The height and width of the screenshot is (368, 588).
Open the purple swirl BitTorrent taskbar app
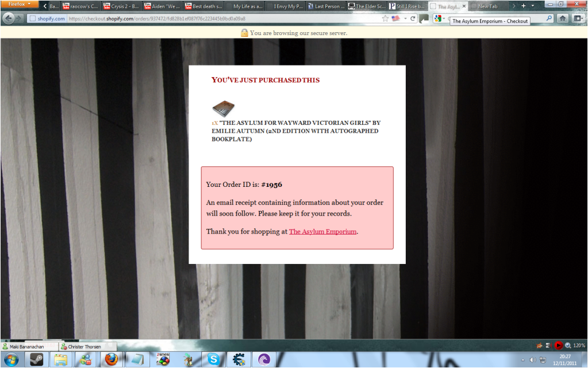tap(264, 360)
